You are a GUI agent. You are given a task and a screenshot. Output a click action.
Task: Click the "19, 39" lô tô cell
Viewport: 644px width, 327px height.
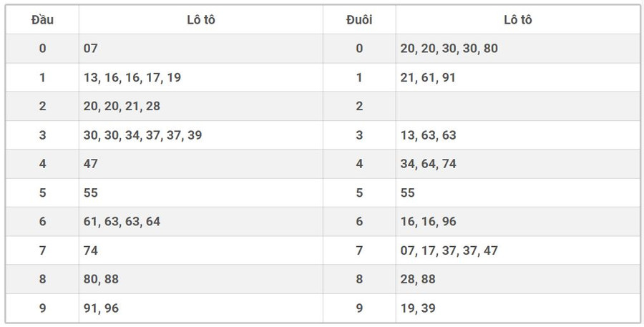coord(418,308)
